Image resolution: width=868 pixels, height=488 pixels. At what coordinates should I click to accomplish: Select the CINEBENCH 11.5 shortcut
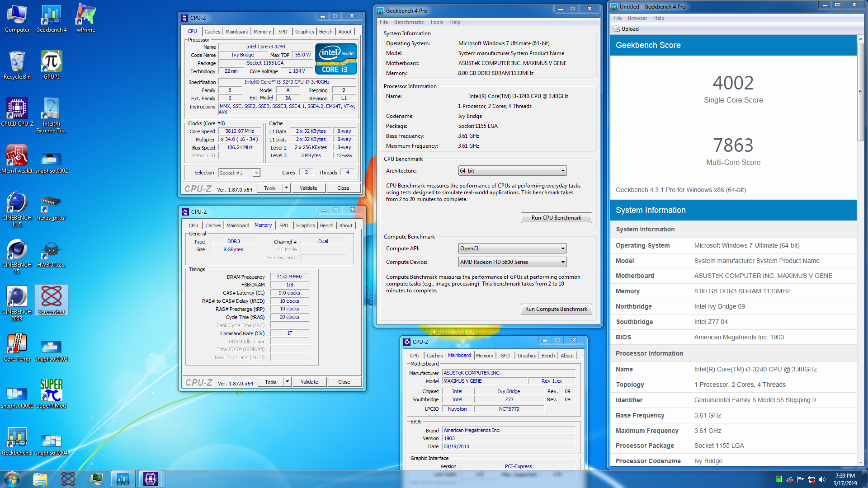click(17, 210)
